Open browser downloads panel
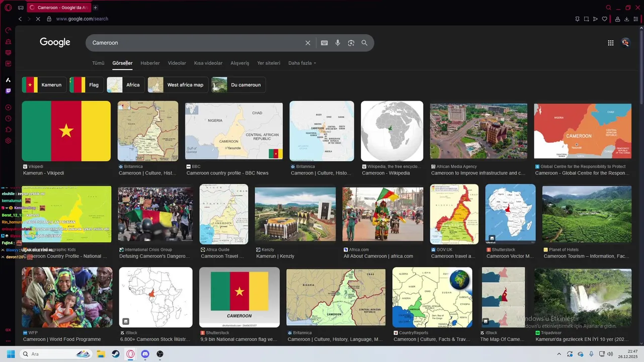 pyautogui.click(x=626, y=19)
